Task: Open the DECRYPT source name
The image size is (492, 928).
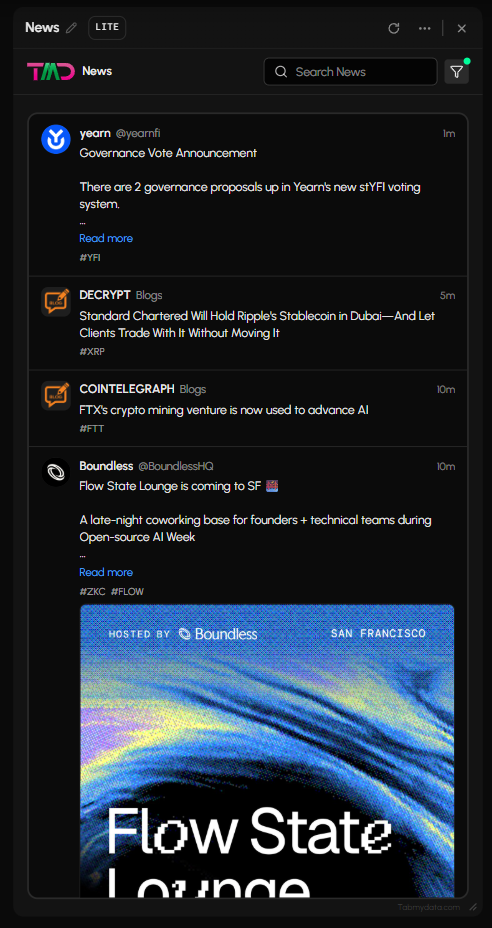Action: (105, 295)
